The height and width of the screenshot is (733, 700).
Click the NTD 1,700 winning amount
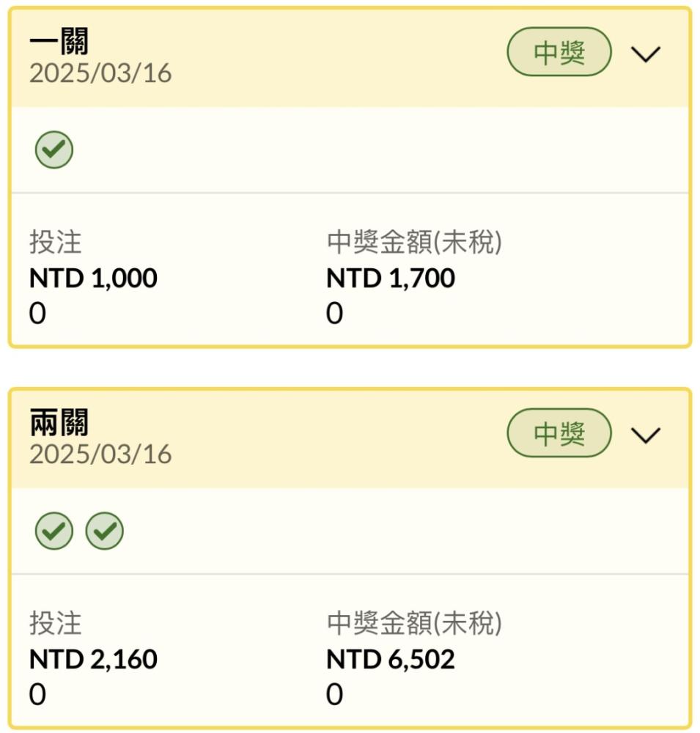pos(391,278)
